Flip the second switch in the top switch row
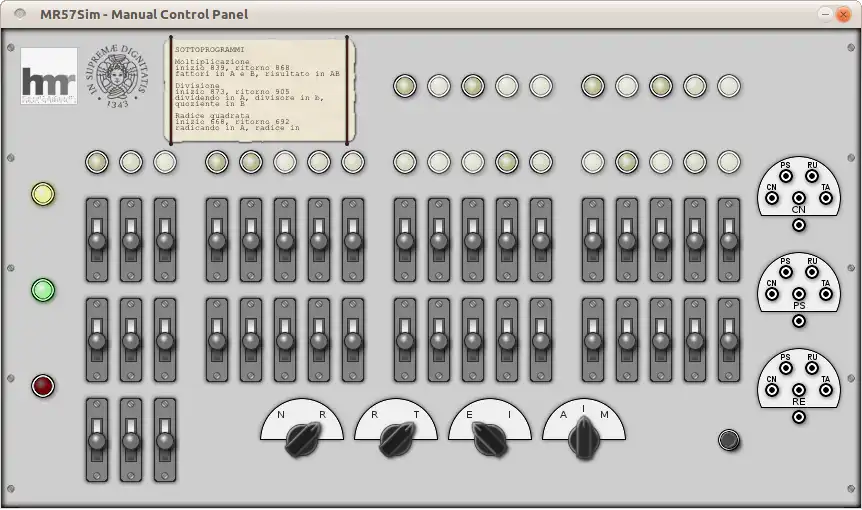This screenshot has width=862, height=510. (x=131, y=240)
